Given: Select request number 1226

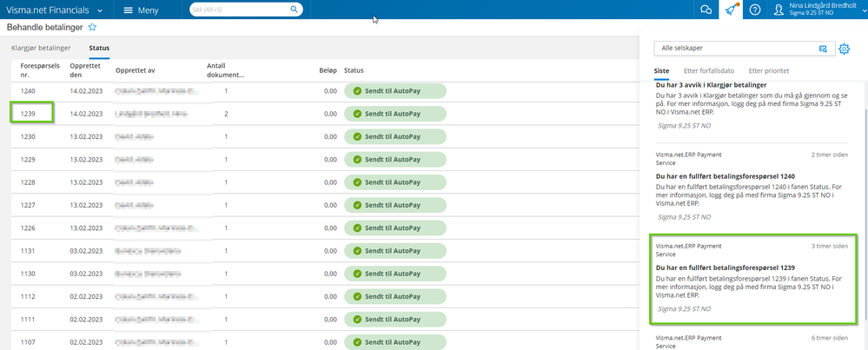Looking at the screenshot, I should coord(28,228).
